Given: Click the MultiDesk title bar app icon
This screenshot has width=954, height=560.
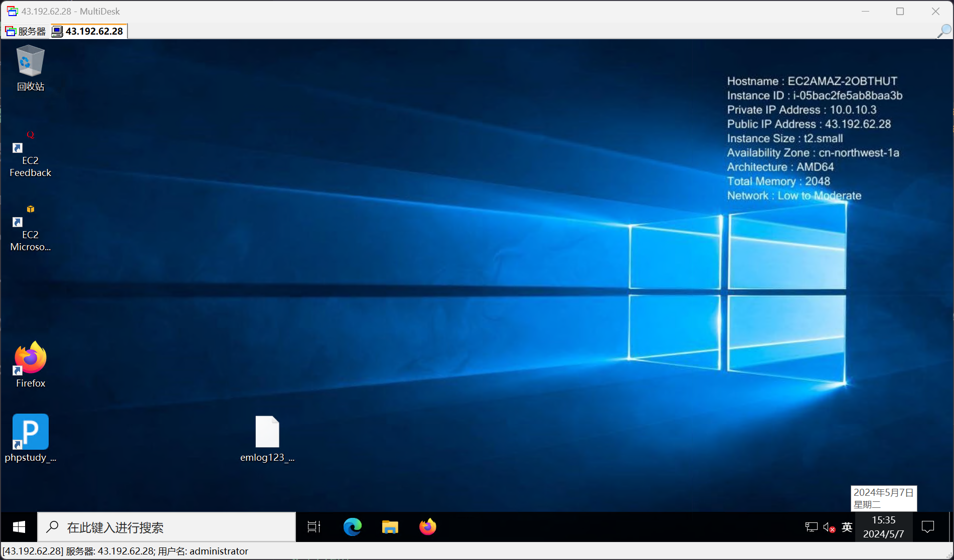Looking at the screenshot, I should pos(12,11).
